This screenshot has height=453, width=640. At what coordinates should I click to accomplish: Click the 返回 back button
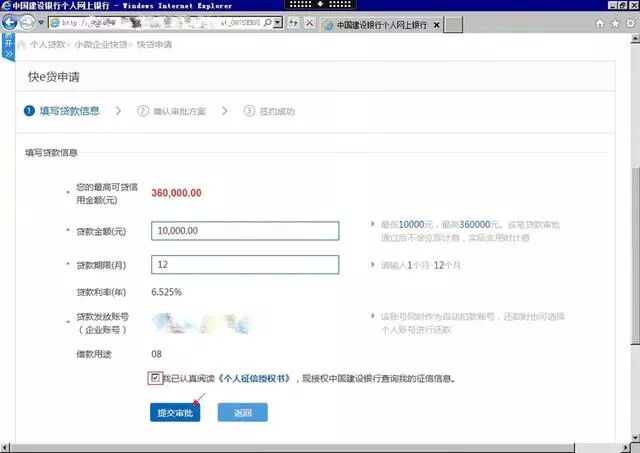[242, 413]
